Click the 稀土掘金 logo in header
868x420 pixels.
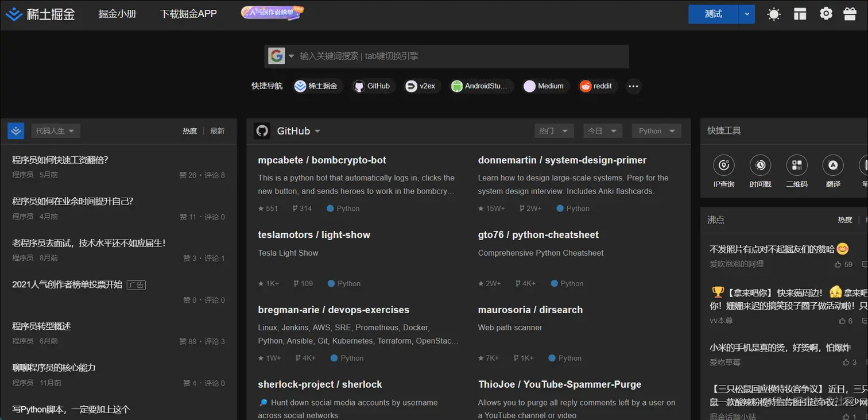tap(40, 14)
